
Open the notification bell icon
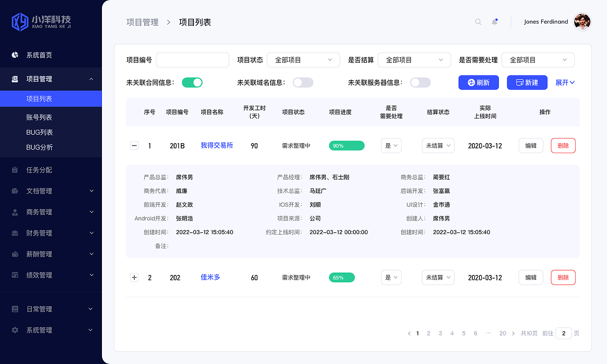pyautogui.click(x=494, y=22)
